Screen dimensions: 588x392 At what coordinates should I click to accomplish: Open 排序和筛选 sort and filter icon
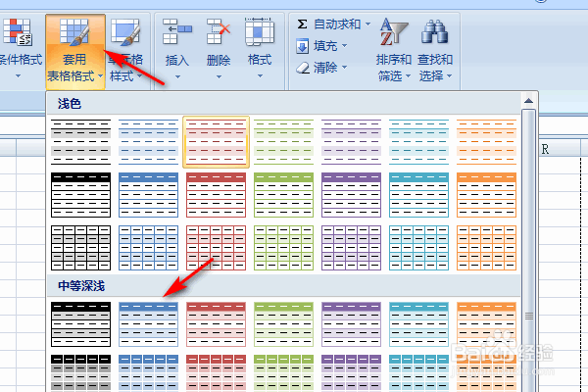(x=393, y=32)
